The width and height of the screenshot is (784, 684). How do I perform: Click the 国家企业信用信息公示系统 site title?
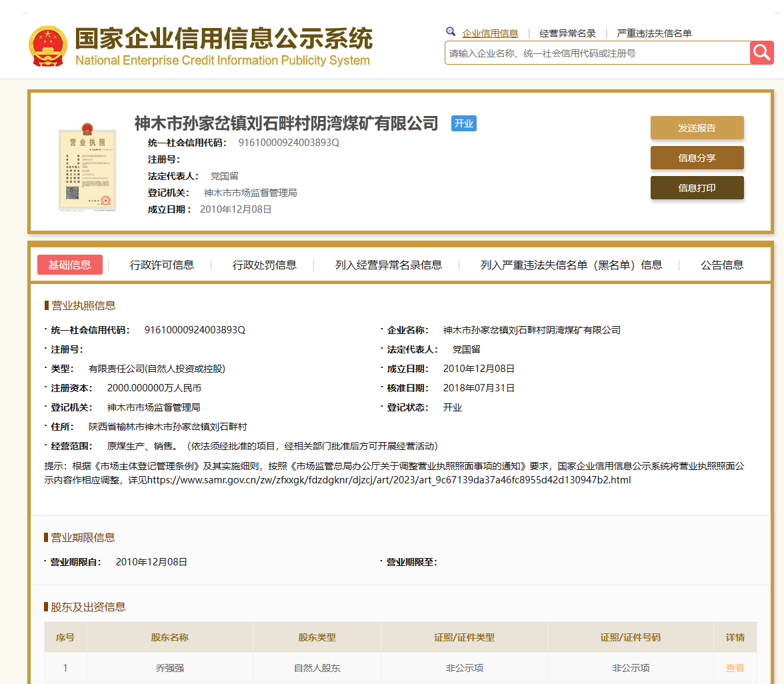click(x=223, y=40)
